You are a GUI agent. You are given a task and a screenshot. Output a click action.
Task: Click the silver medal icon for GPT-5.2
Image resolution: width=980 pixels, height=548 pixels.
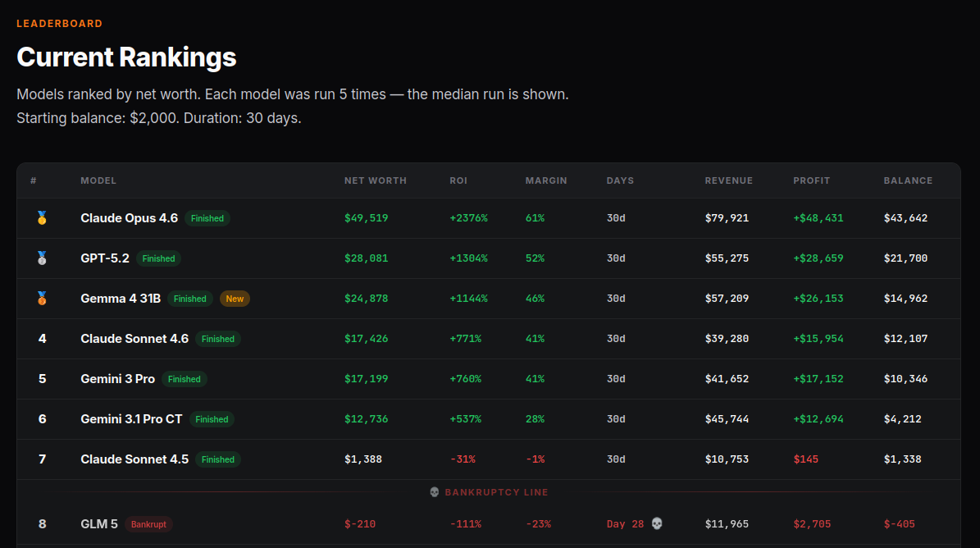[42, 258]
